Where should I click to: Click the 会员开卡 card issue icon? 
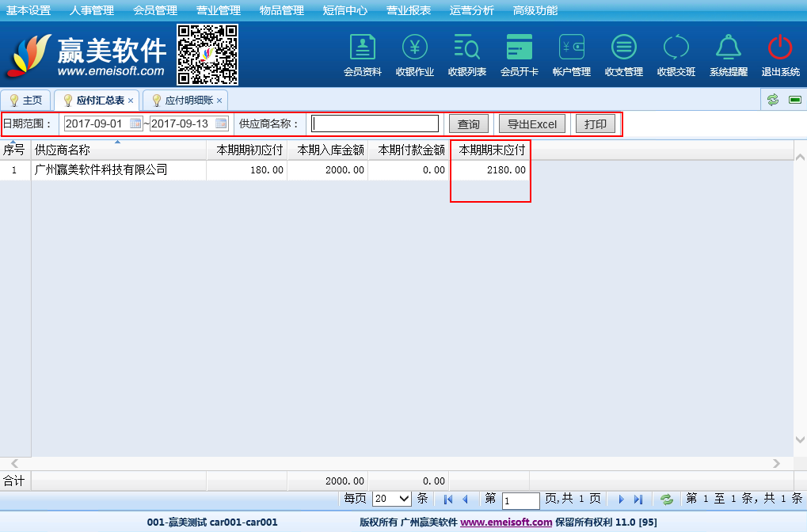(519, 48)
